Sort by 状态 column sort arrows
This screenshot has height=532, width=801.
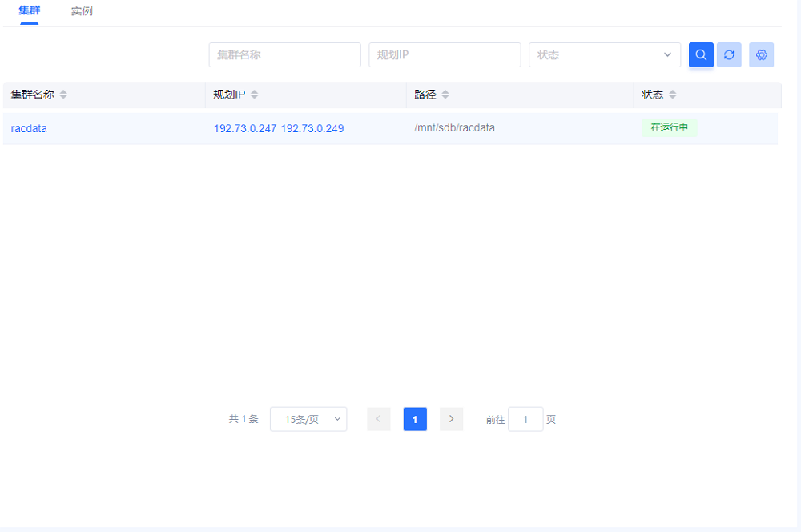point(673,95)
